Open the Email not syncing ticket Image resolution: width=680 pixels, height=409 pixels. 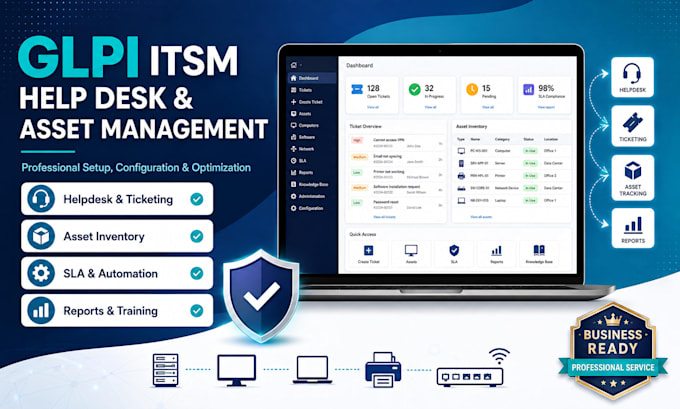pos(397,158)
